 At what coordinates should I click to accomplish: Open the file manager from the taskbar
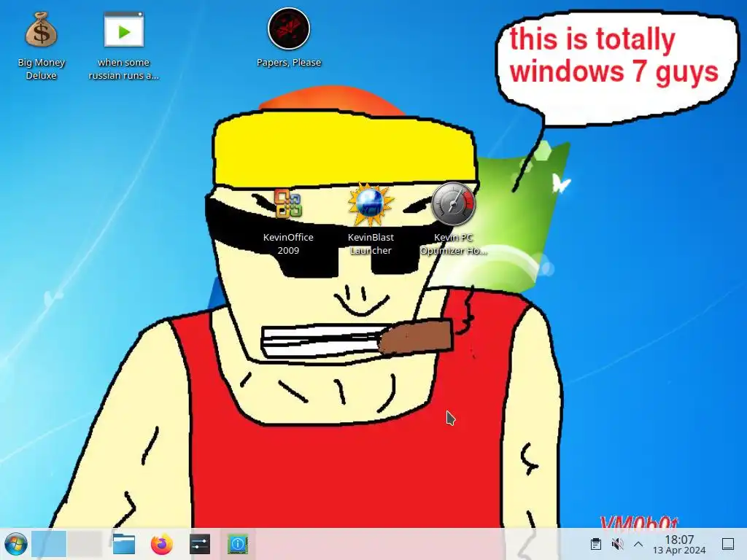coord(124,544)
